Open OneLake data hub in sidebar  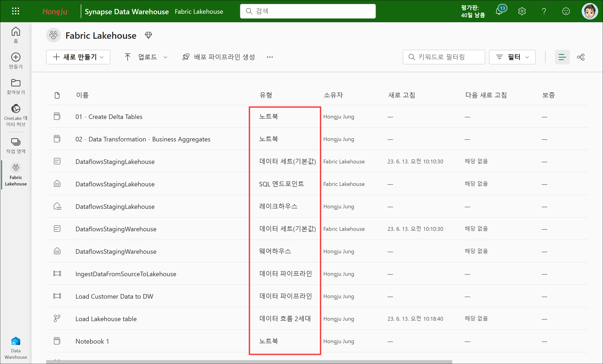[16, 115]
